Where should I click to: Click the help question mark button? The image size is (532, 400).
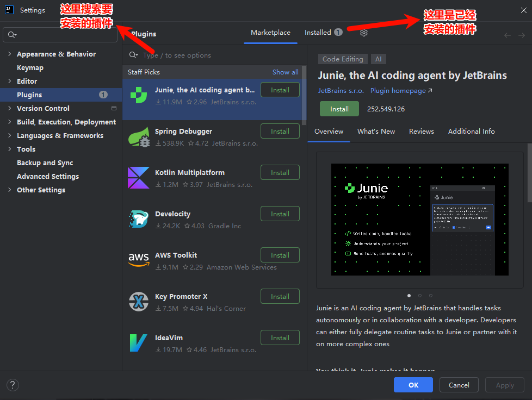coord(13,385)
